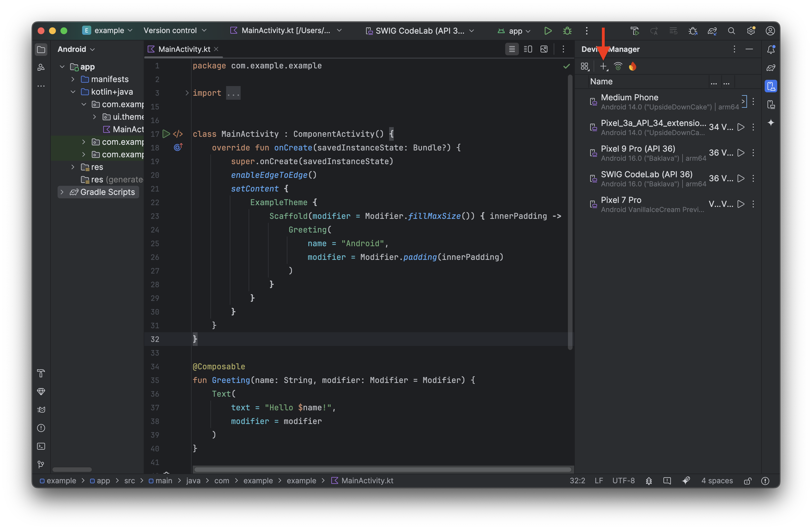Open the Terminal tool window icon
The image size is (812, 530).
(x=41, y=446)
